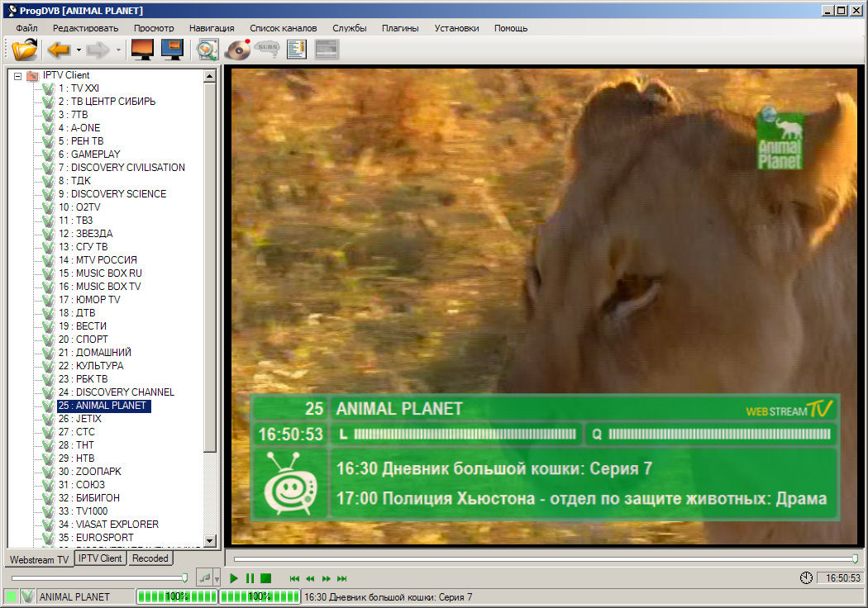Go back with the orange left arrow
This screenshot has height=608, width=868.
(x=59, y=50)
